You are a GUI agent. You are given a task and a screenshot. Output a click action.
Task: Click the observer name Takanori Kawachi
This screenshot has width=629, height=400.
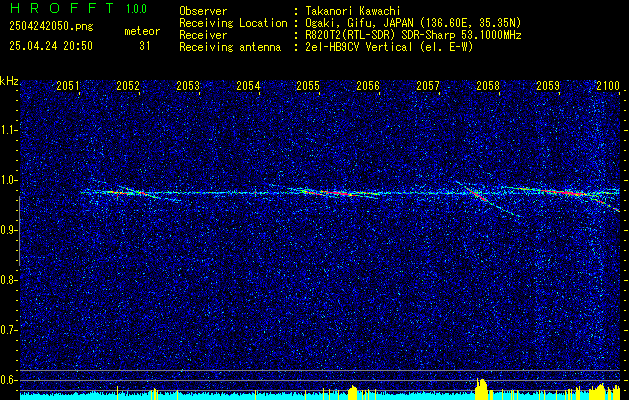353,11
